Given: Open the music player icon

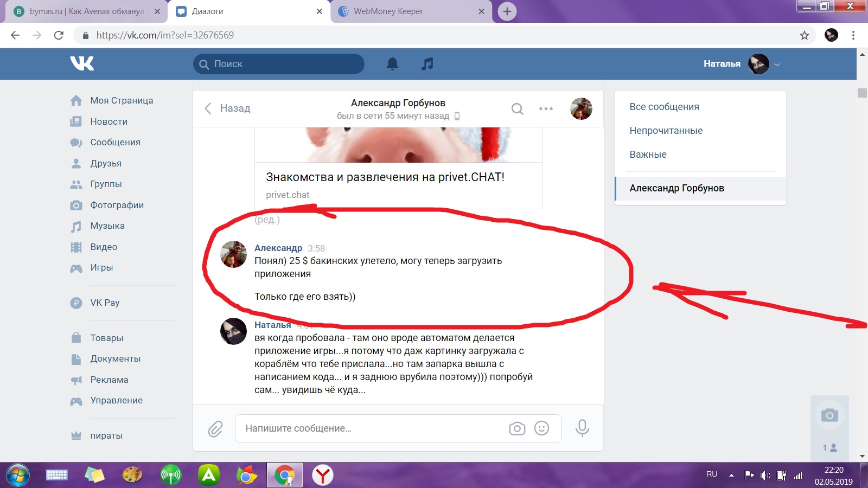Looking at the screenshot, I should point(427,64).
